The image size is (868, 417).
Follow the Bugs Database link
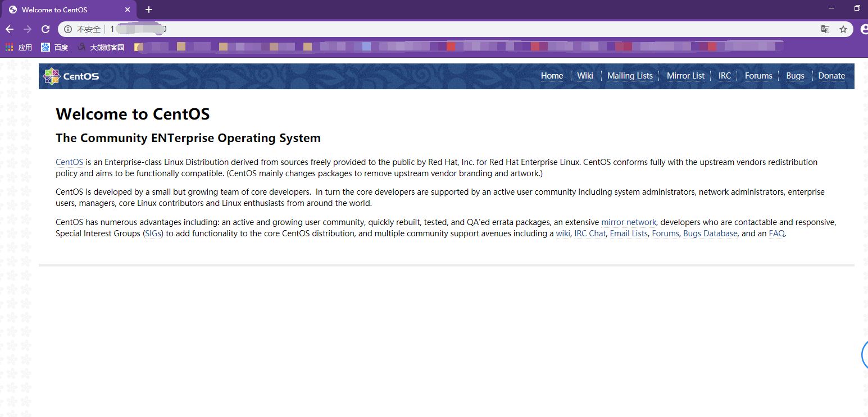[x=710, y=233]
